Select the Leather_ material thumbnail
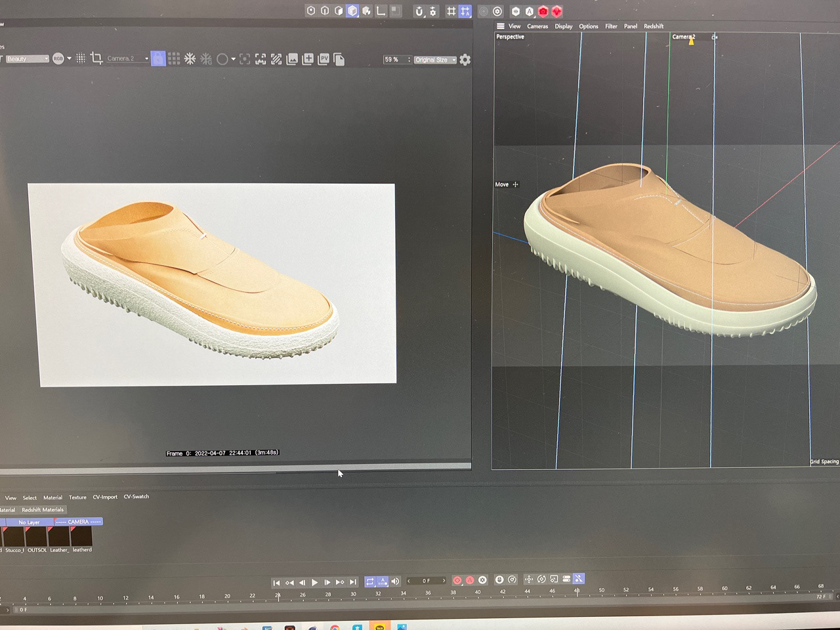Image resolution: width=840 pixels, height=630 pixels. coord(60,537)
